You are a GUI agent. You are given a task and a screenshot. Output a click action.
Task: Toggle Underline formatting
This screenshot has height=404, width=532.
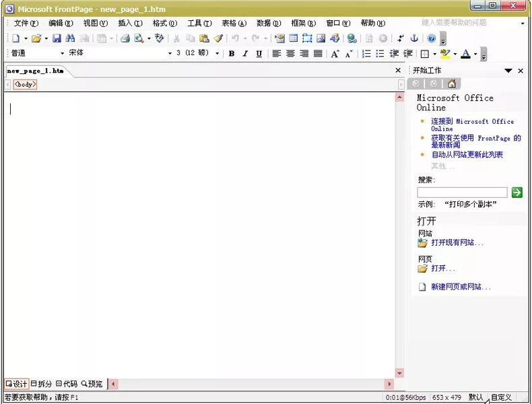click(x=259, y=54)
